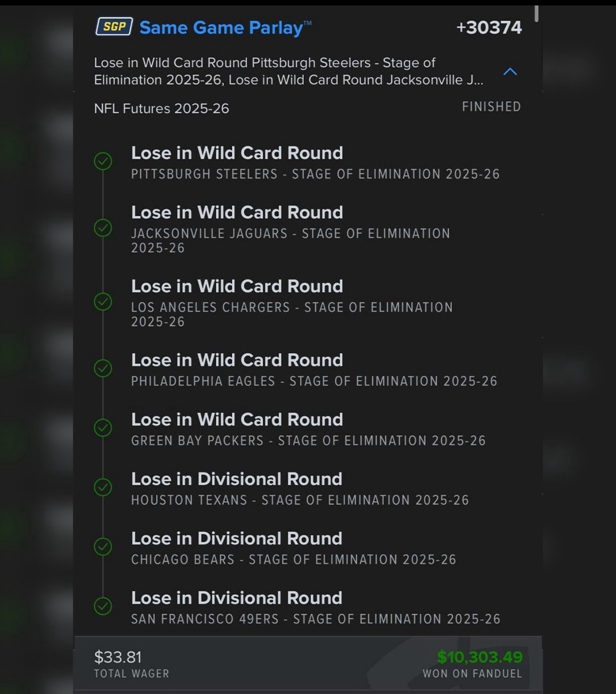616x694 pixels.
Task: Click the Houston Texans leg checkmark icon
Action: 103,487
